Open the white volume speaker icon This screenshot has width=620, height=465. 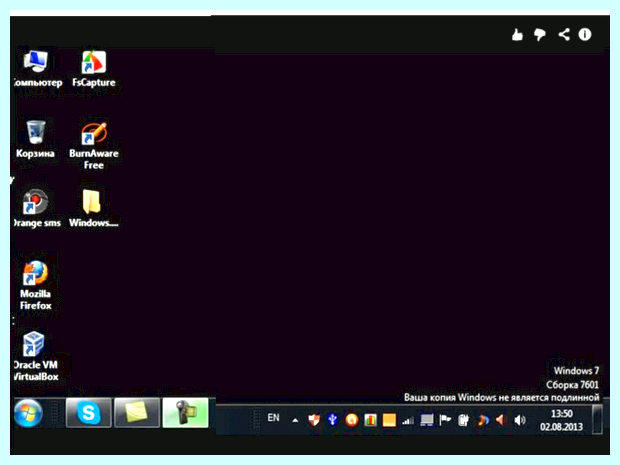520,420
